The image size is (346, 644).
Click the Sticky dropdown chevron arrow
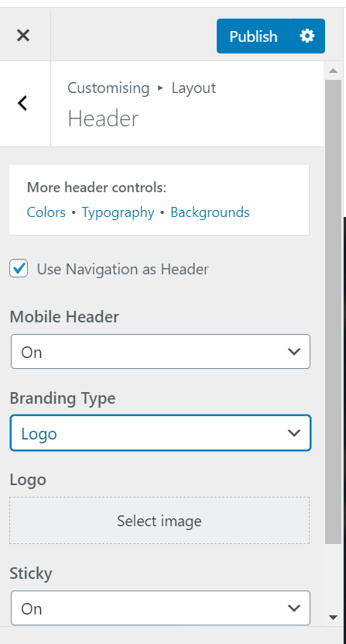pyautogui.click(x=294, y=608)
